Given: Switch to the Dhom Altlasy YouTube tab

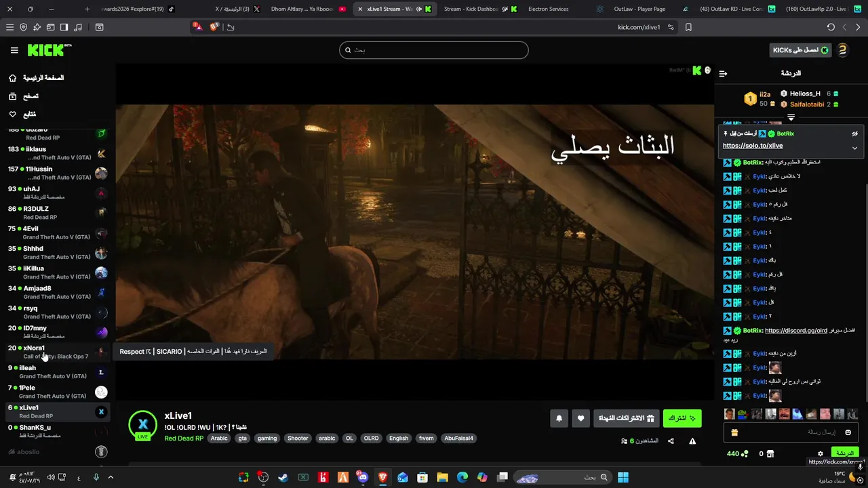Looking at the screenshot, I should point(309,9).
